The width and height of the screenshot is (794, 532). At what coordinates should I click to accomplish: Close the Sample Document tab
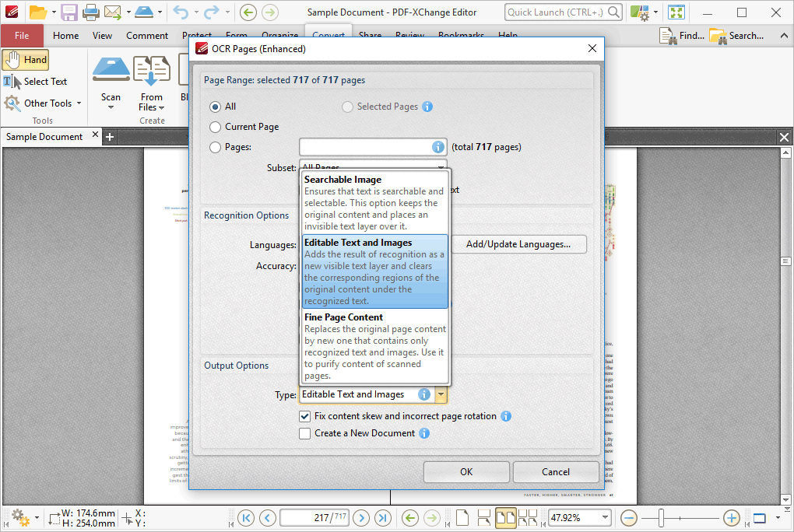click(x=95, y=135)
